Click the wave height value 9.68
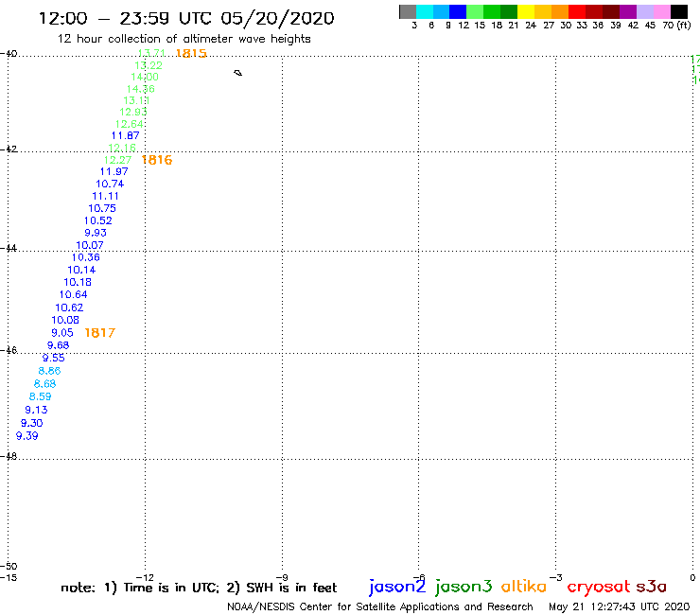Screen dimensions: 700x615 [59, 345]
